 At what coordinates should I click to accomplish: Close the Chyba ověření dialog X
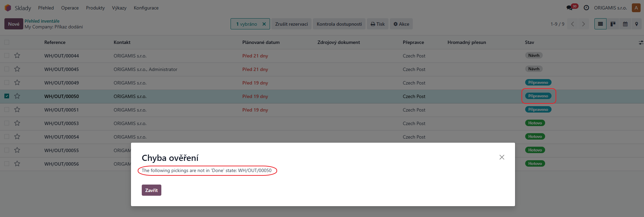click(502, 157)
